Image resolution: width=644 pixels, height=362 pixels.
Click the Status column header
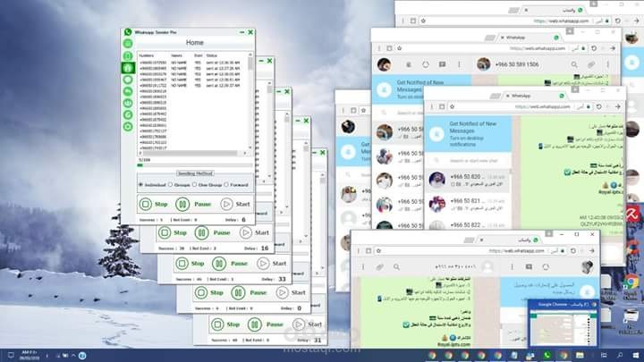(x=212, y=55)
